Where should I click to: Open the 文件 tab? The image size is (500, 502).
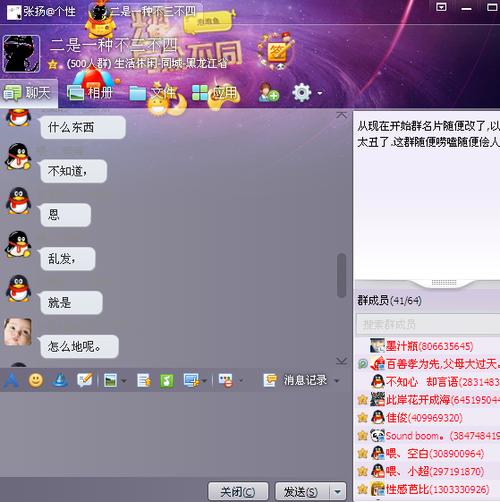pos(153,93)
